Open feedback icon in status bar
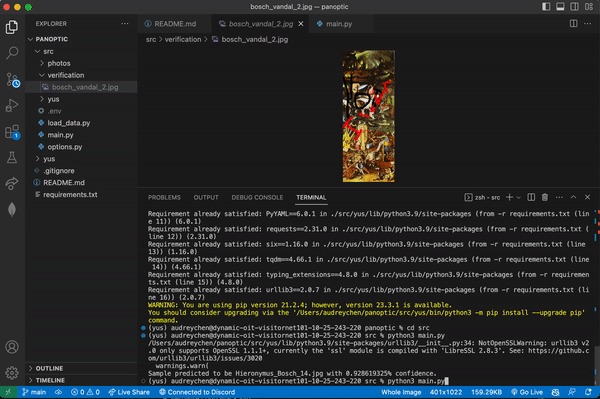This screenshot has height=399, width=600. (x=572, y=392)
